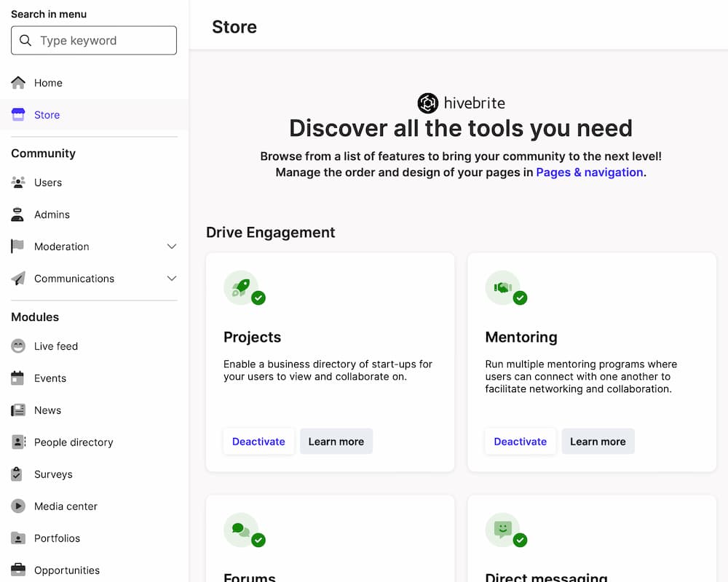Collapse the Moderation chevron
This screenshot has height=582, width=728.
(x=172, y=246)
